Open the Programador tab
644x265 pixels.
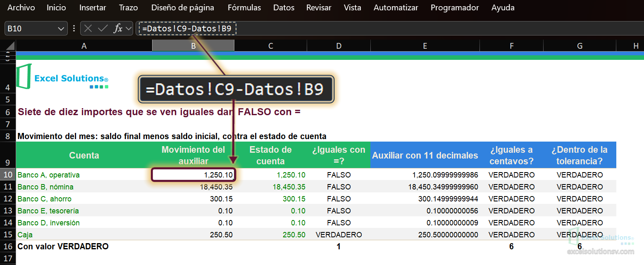coord(455,7)
